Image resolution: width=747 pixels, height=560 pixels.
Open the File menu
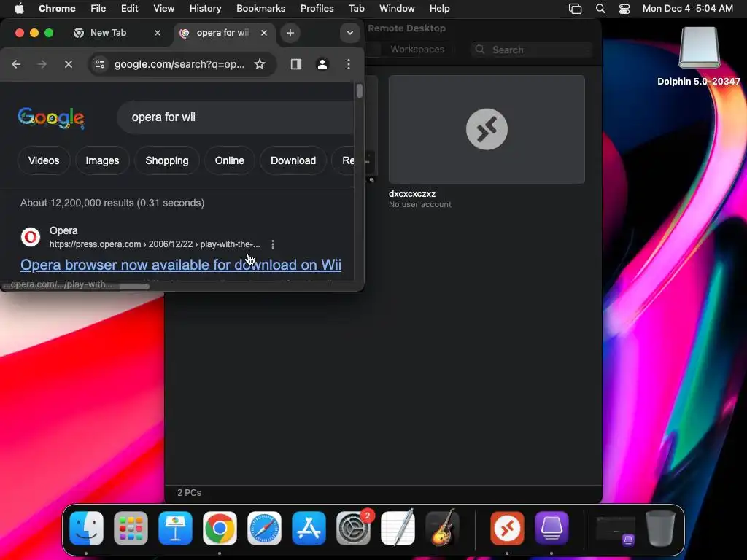98,9
